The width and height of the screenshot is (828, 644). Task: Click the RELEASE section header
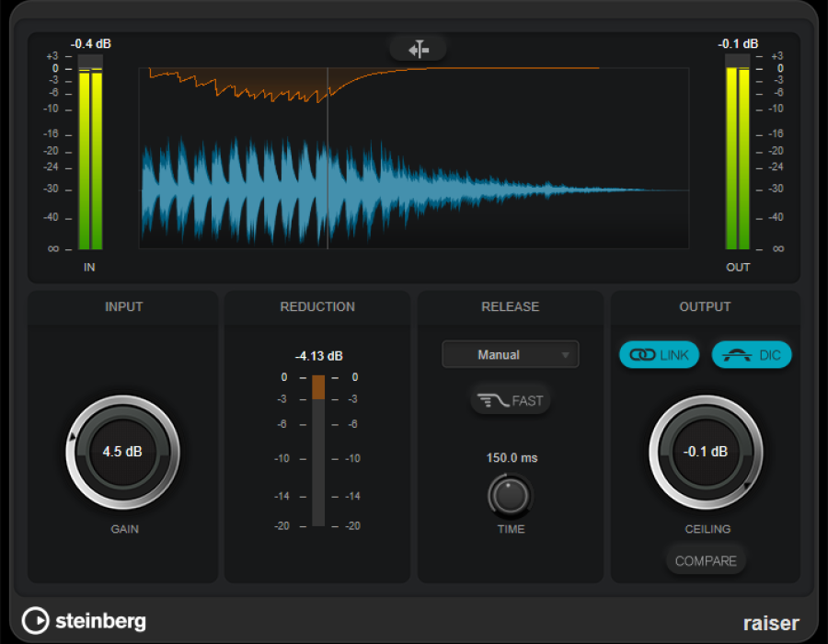pyautogui.click(x=510, y=306)
